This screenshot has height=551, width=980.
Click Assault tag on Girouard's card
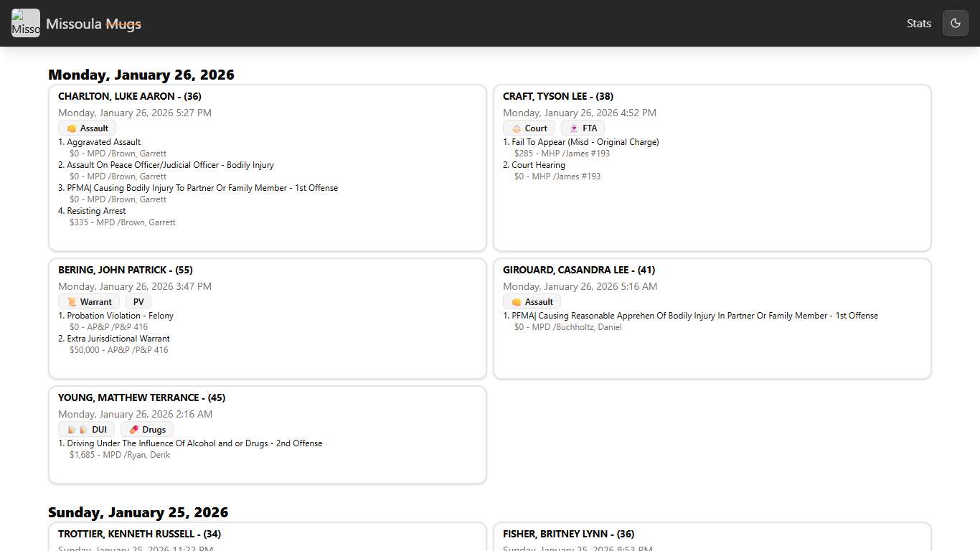pos(532,302)
